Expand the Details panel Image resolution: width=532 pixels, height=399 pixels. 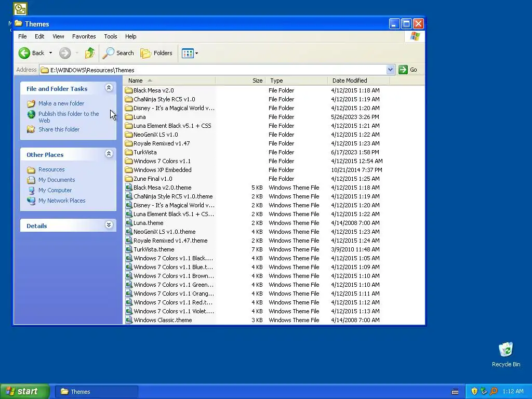[109, 225]
